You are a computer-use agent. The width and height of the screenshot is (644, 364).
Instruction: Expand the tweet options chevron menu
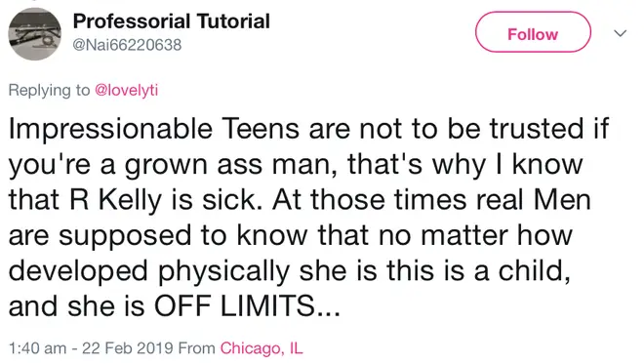click(x=620, y=33)
